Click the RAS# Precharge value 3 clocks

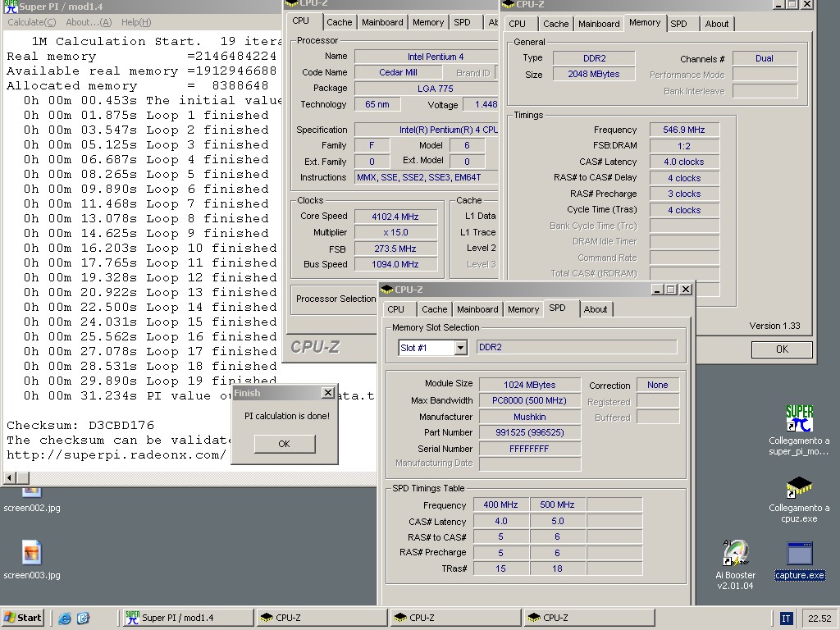(x=684, y=194)
